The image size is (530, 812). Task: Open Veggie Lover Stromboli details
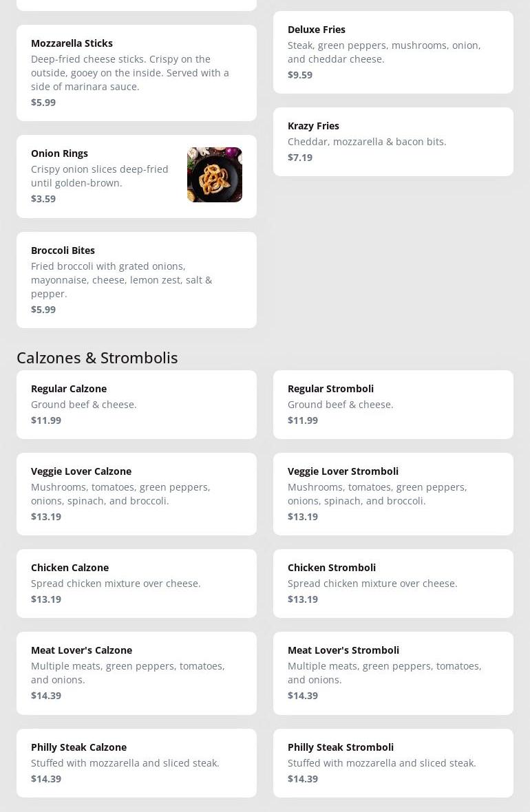click(393, 494)
